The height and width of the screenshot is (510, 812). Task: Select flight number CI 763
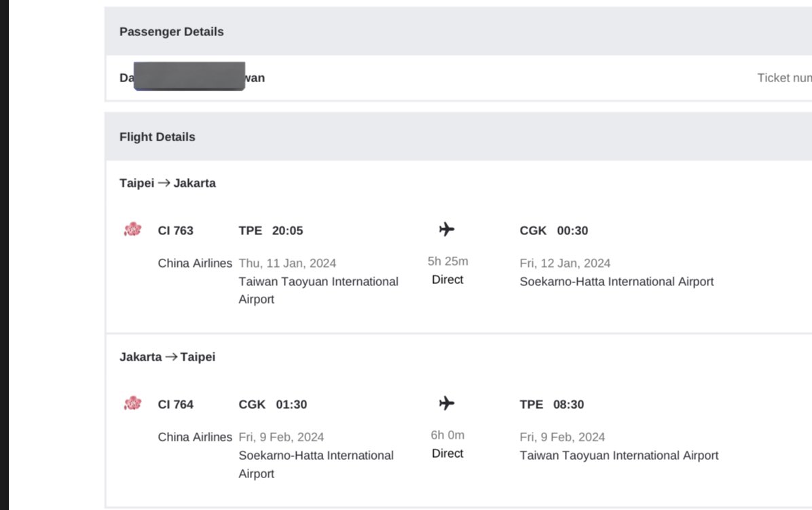pos(176,231)
